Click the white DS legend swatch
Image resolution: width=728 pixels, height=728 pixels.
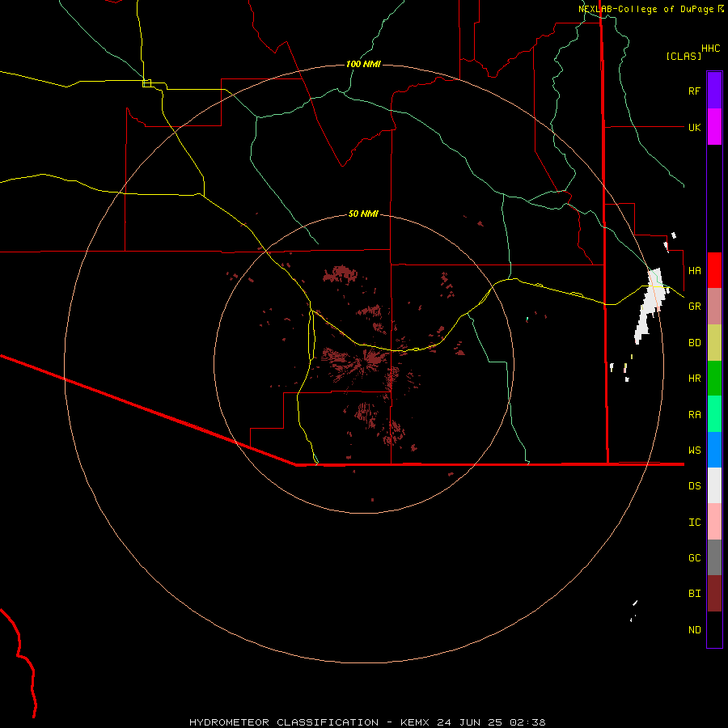[x=714, y=485]
